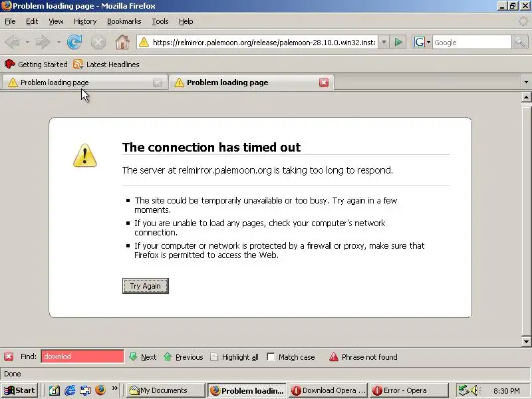Open the search engine selector dropdown
Screen dimensions: 532x399
(422, 43)
